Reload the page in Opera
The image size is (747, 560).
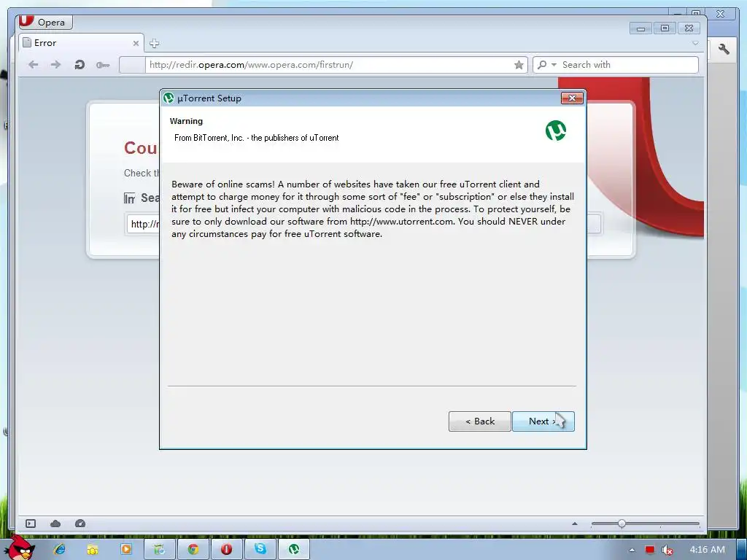click(x=80, y=65)
